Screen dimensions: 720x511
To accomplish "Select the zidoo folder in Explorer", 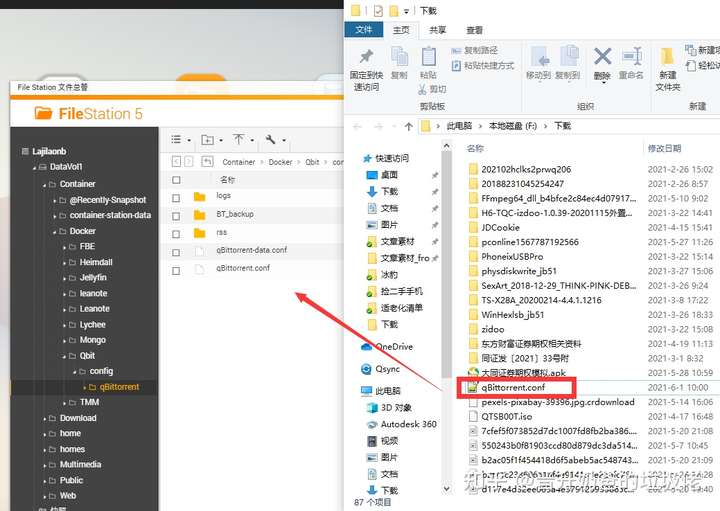I will [x=493, y=329].
